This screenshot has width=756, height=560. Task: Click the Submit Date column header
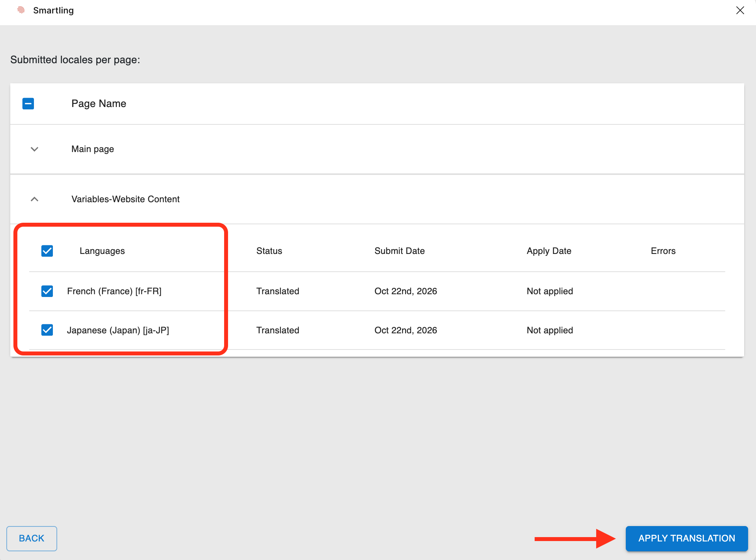point(399,251)
